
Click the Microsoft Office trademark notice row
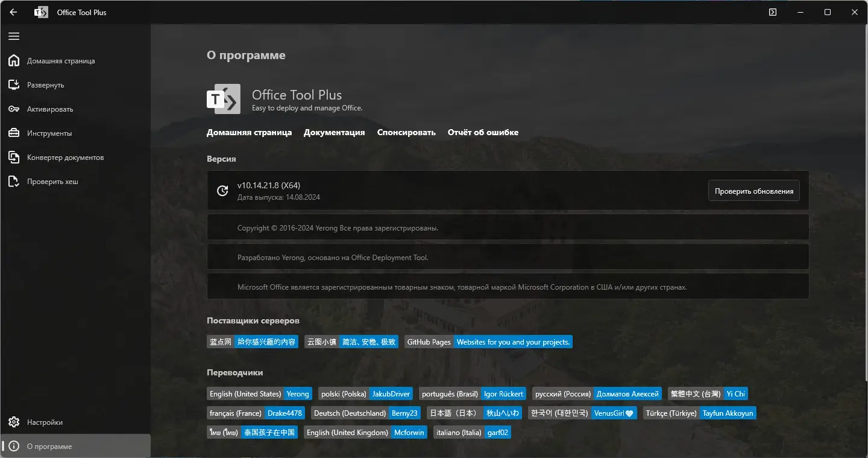coord(508,287)
